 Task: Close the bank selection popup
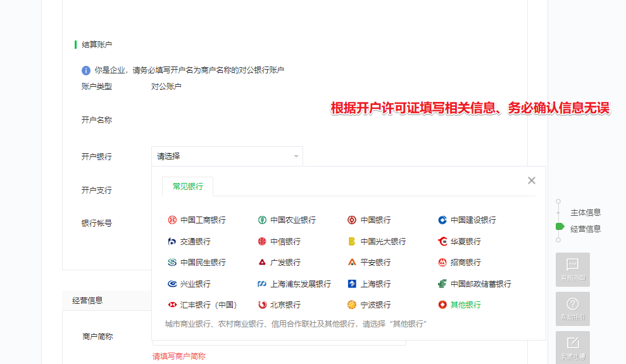point(532,180)
